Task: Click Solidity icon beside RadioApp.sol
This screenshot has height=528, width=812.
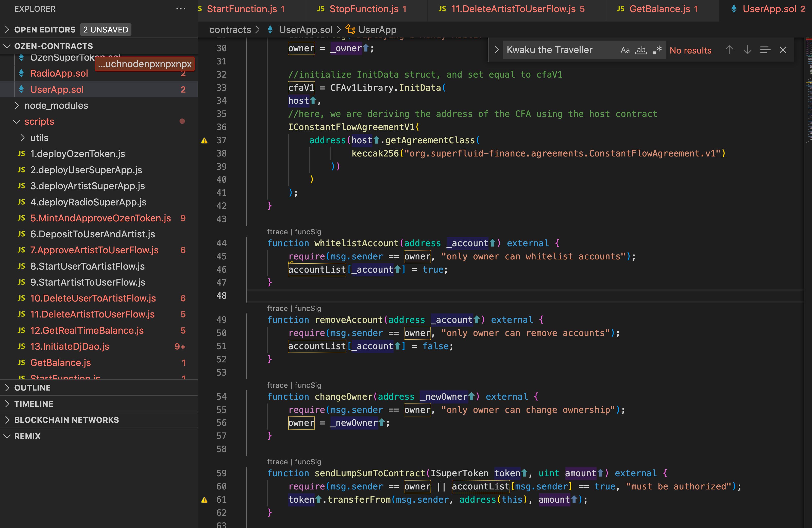Action: point(22,73)
